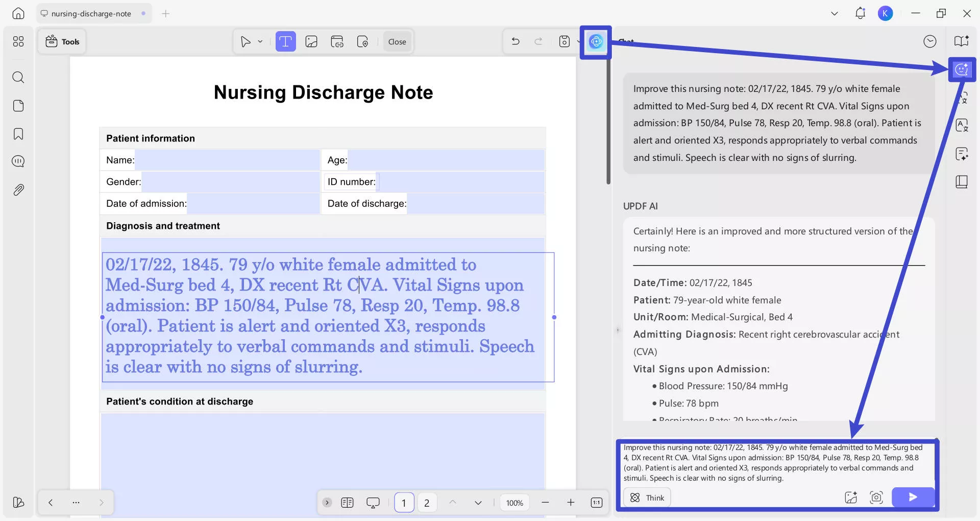Select the page crop/watermark tool icon
980x521 pixels.
(362, 42)
